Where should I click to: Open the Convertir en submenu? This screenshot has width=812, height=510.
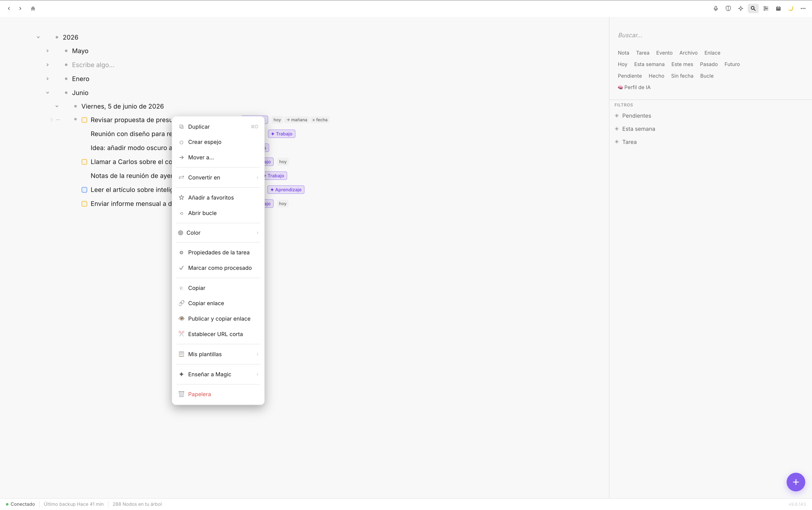pos(218,177)
